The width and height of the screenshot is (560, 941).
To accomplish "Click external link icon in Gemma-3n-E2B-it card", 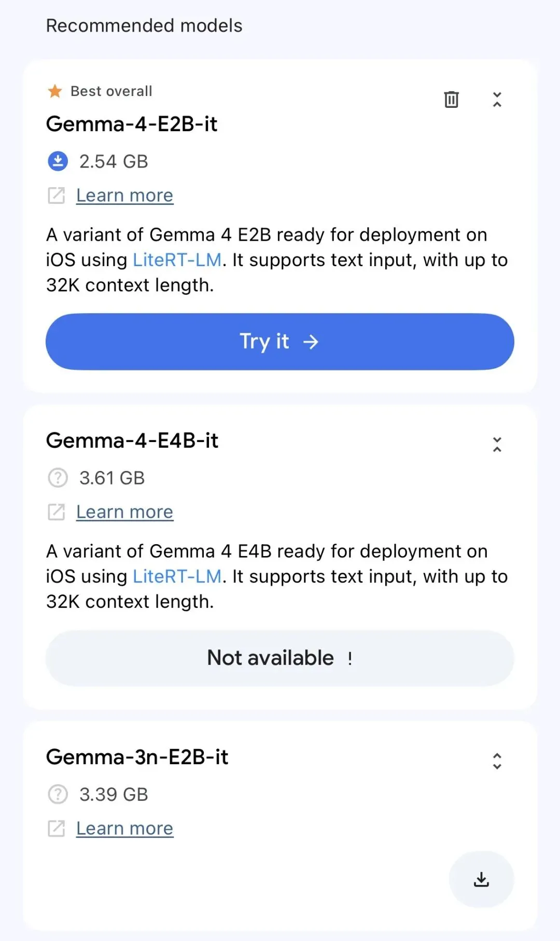I will (x=57, y=828).
